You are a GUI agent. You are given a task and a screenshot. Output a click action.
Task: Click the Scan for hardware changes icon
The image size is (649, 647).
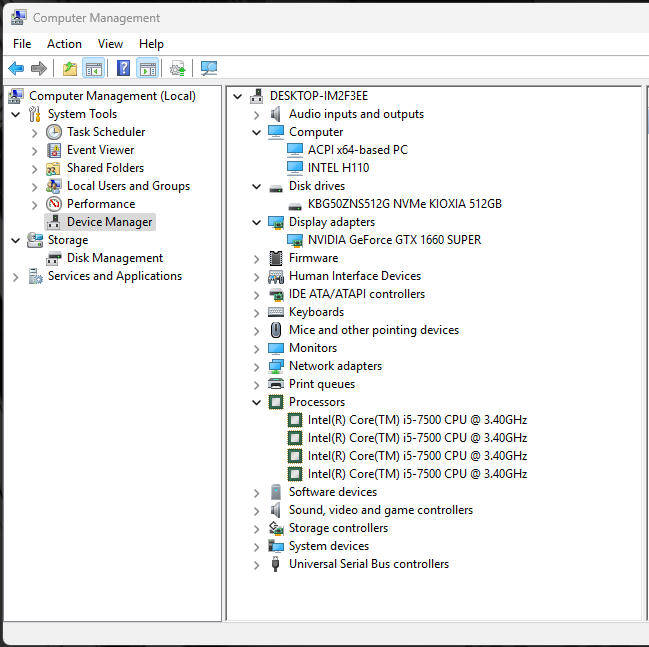208,68
